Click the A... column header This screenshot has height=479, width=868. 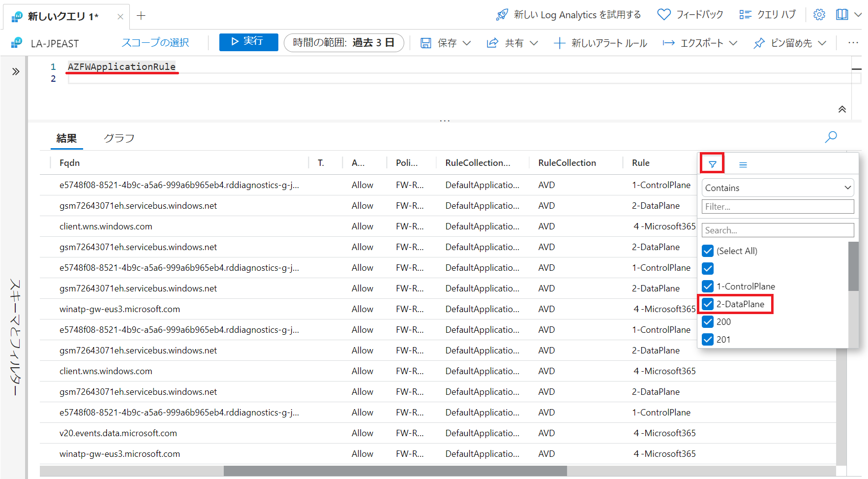pos(358,163)
